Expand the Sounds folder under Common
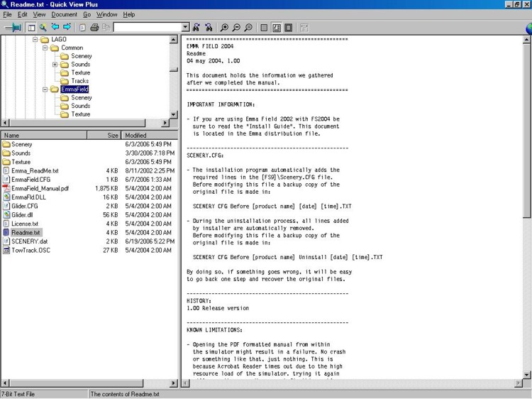Screen dimensions: 532x399 55,65
